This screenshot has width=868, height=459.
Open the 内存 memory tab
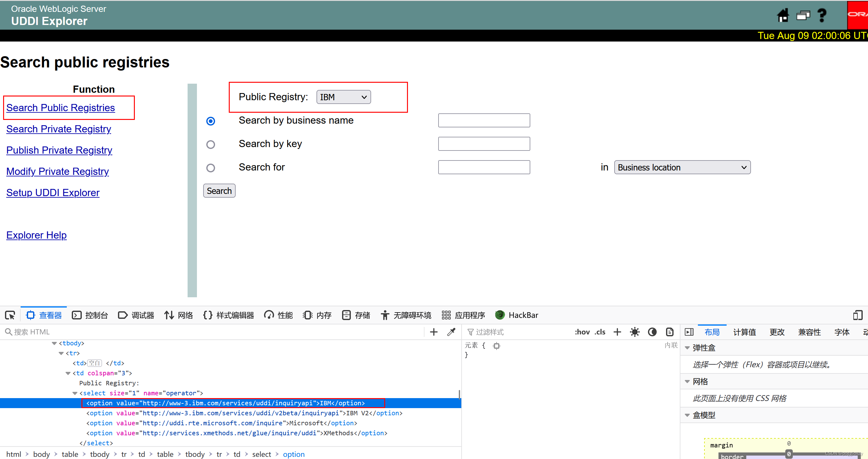pyautogui.click(x=317, y=315)
